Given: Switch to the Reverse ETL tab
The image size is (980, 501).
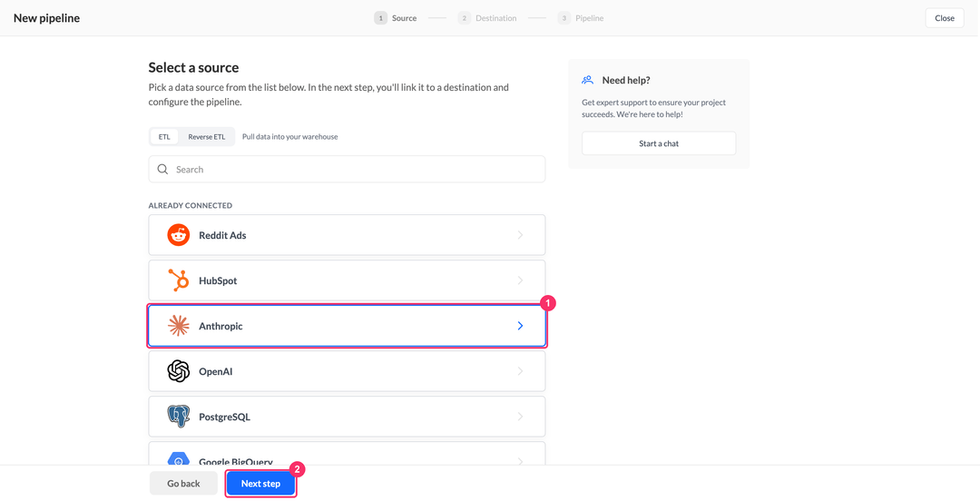Looking at the screenshot, I should click(206, 136).
